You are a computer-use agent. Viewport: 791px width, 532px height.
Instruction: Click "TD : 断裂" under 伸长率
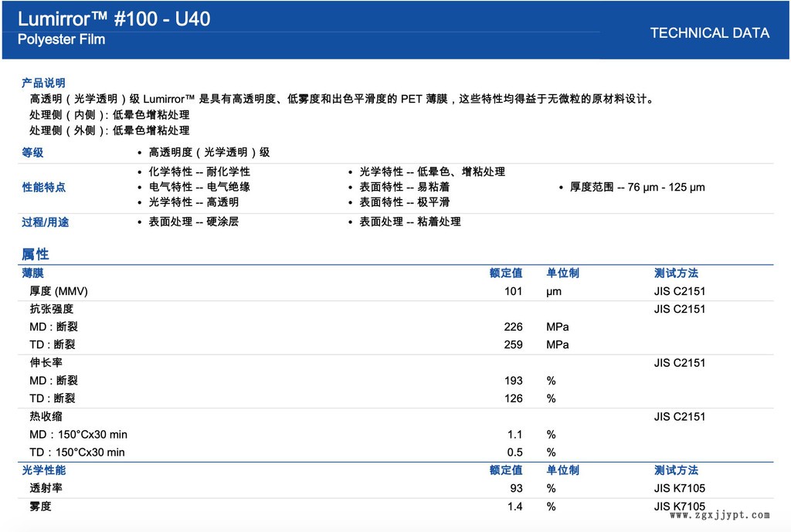(x=53, y=398)
